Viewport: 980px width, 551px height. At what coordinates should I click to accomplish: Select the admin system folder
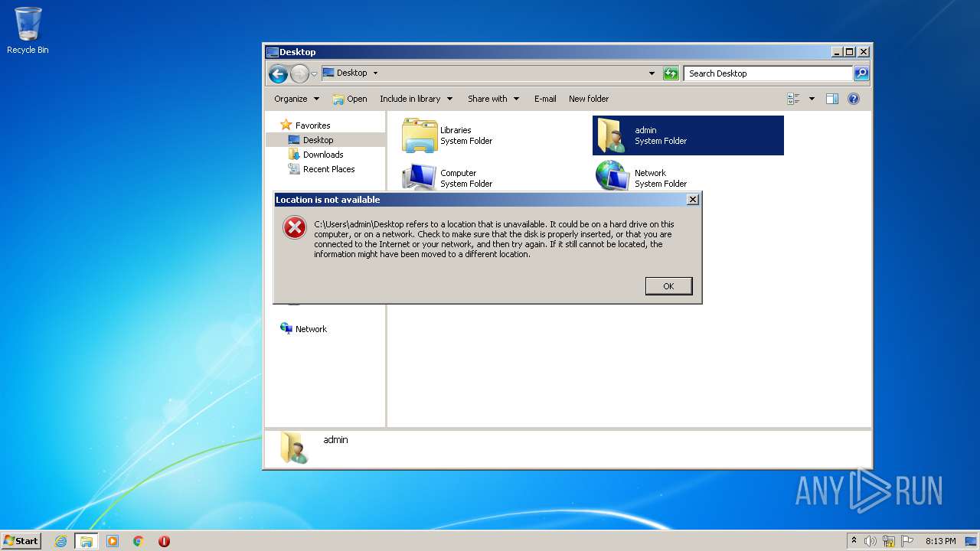tap(688, 135)
